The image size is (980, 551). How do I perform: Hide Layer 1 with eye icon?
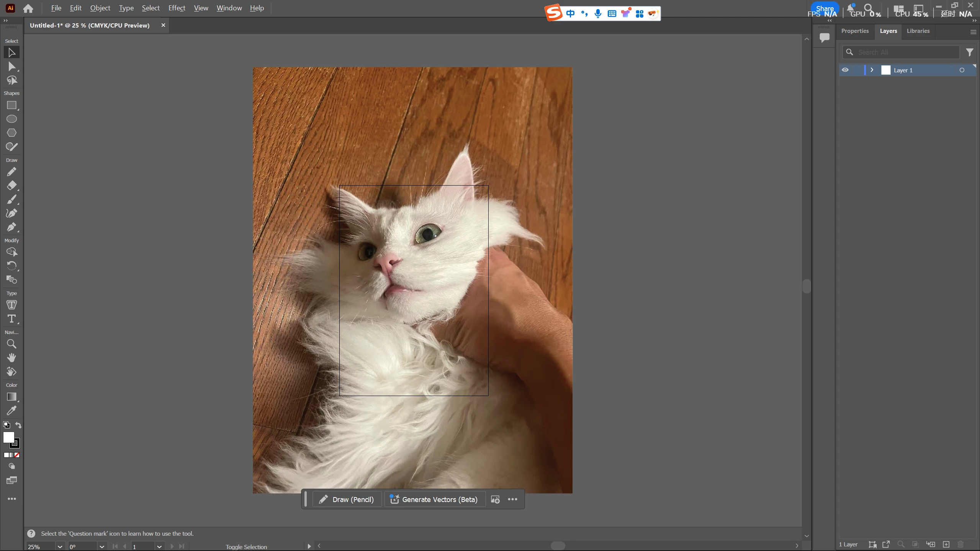845,70
